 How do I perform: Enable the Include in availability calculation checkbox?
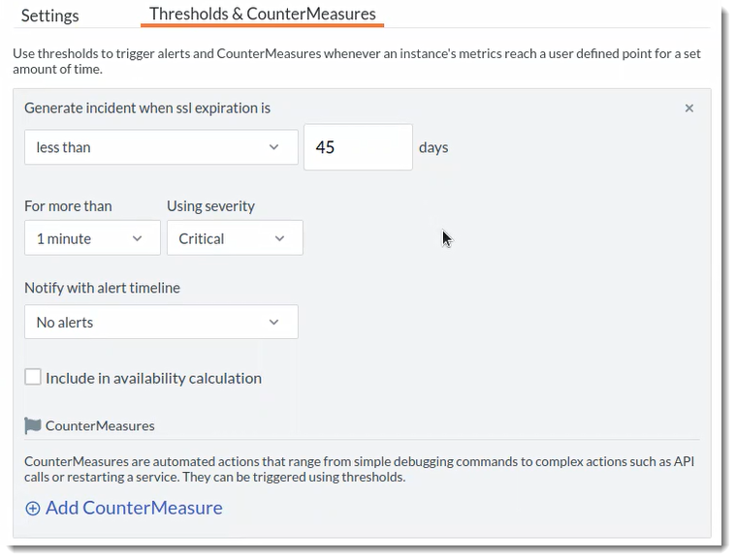click(33, 377)
